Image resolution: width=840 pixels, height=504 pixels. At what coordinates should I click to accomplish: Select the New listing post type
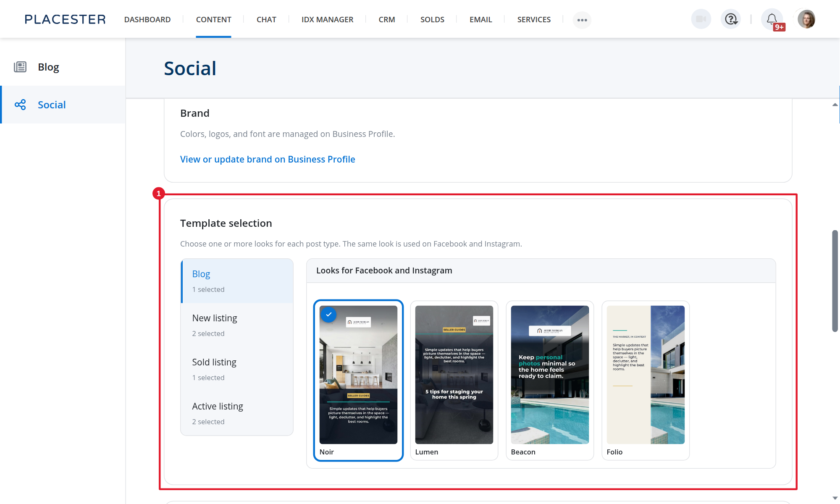(237, 325)
